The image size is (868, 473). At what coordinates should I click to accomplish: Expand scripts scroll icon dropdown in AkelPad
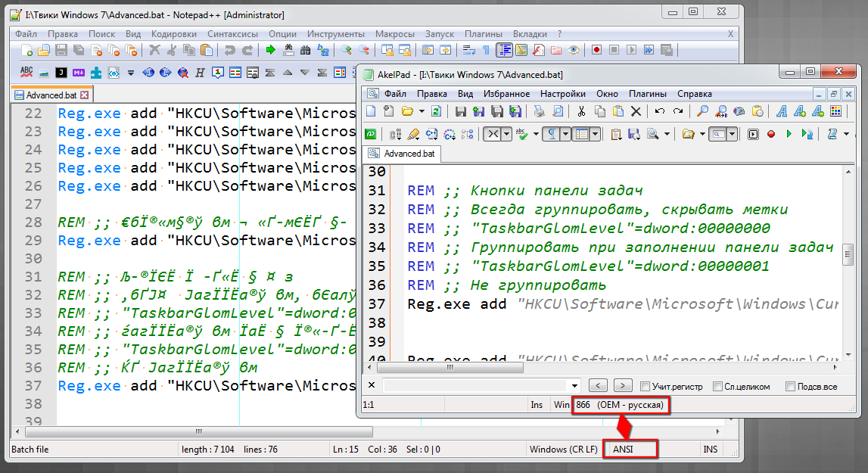click(846, 134)
